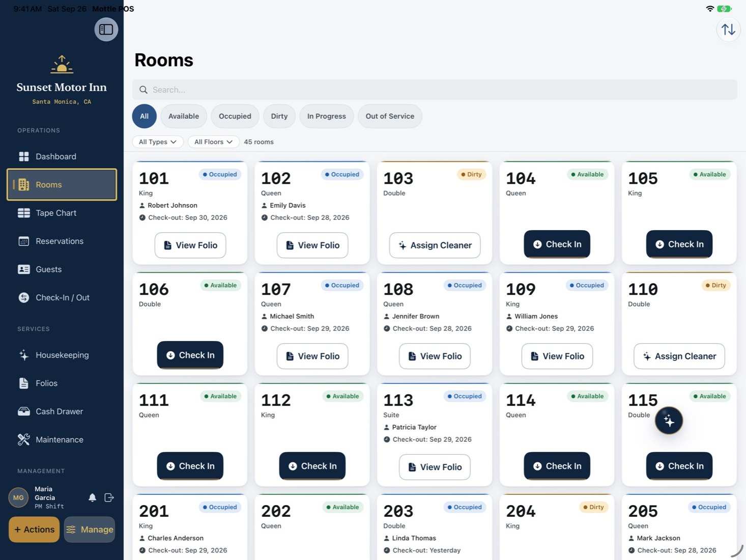The image size is (746, 560).
Task: Go to Maintenance section
Action: tap(62, 439)
